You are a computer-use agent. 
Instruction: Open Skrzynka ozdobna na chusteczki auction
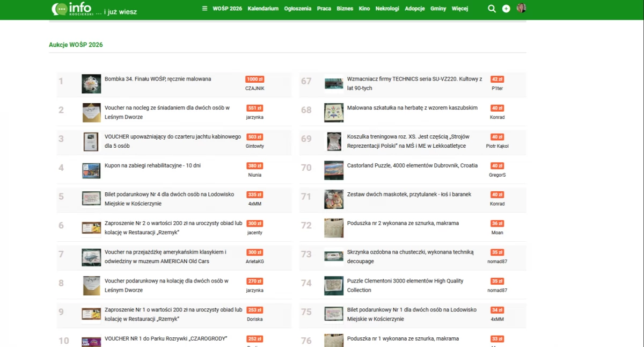click(411, 257)
